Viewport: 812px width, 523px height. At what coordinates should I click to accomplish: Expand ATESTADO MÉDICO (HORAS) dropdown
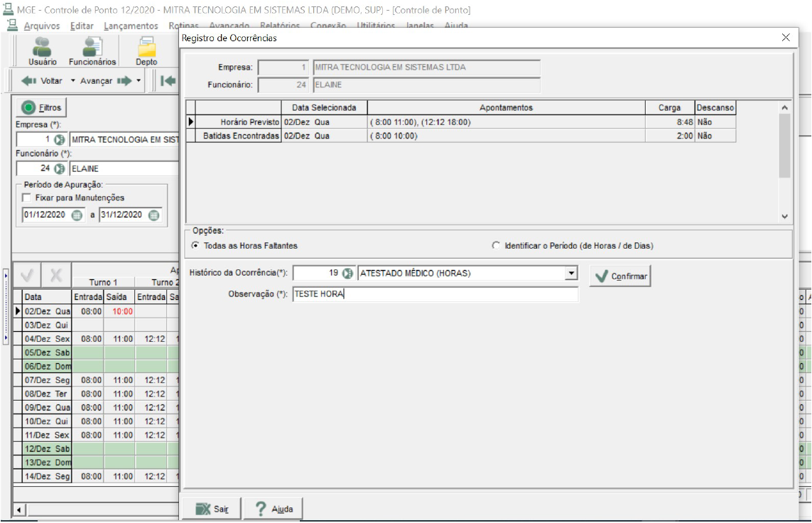pos(571,273)
